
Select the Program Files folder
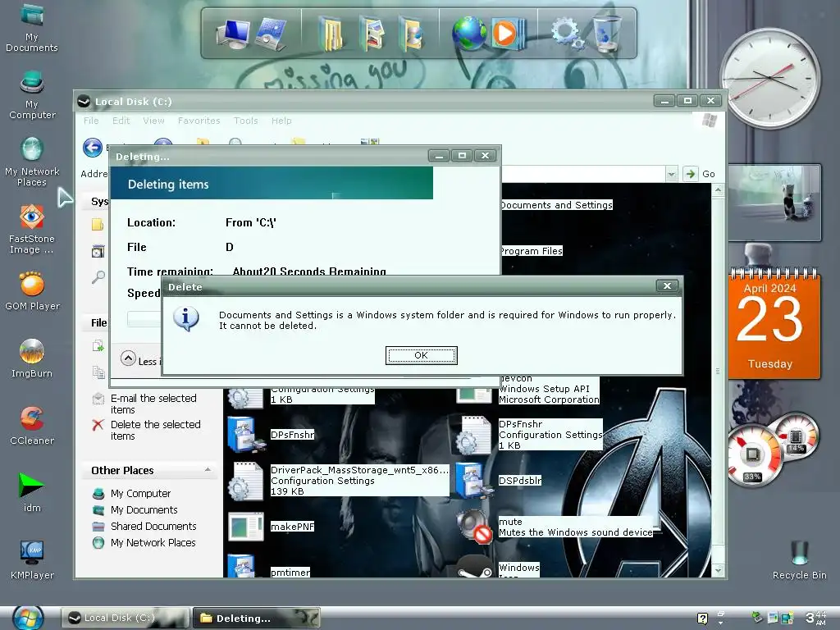531,251
